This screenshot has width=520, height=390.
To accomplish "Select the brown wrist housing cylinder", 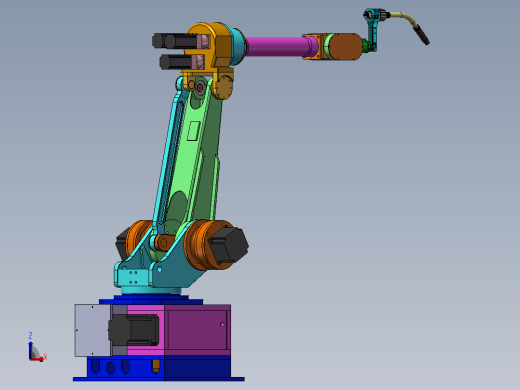I will tap(345, 47).
